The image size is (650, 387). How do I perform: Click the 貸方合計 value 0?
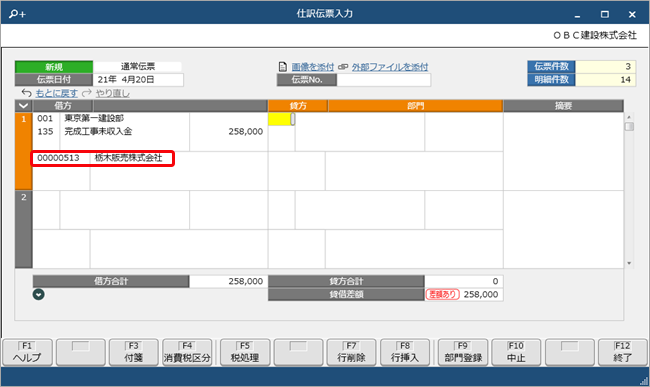463,281
